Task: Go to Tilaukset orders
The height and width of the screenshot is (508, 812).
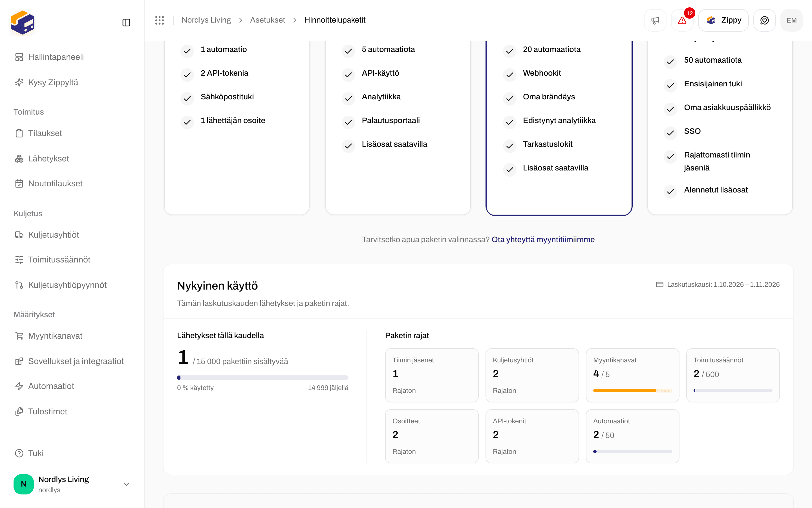Action: coord(72,133)
